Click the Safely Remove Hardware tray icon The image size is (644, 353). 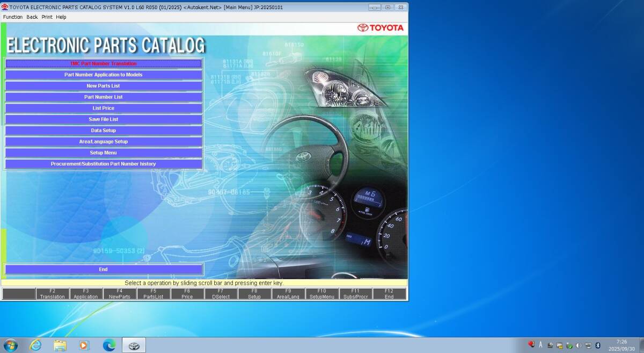pos(569,345)
